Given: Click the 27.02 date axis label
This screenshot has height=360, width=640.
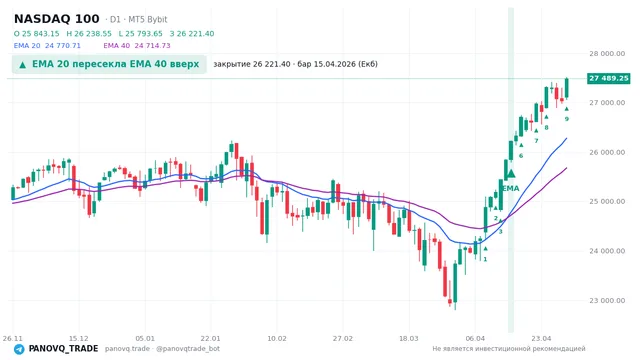Looking at the screenshot, I should pos(343,338).
